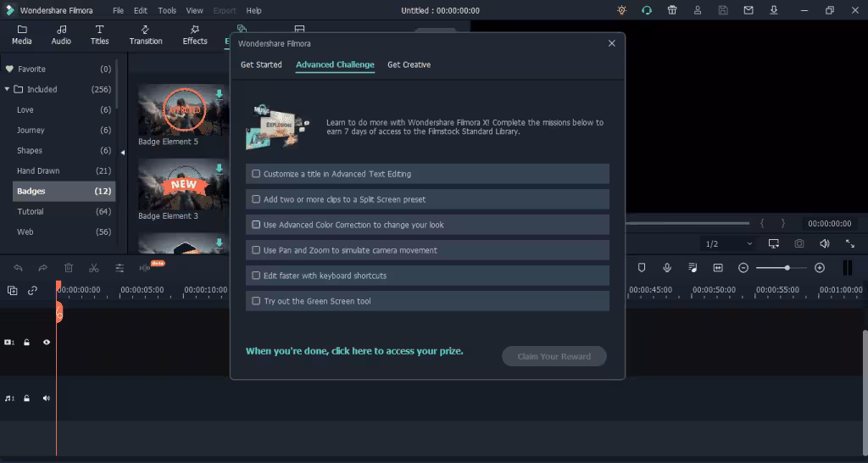Viewport: 868px width, 463px height.
Task: Toggle lock on audio track 1
Action: pos(26,399)
